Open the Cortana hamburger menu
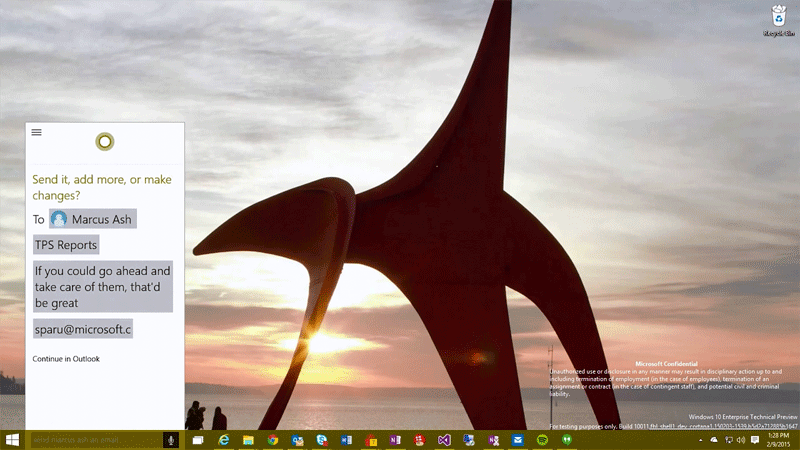This screenshot has width=800, height=450. point(36,132)
